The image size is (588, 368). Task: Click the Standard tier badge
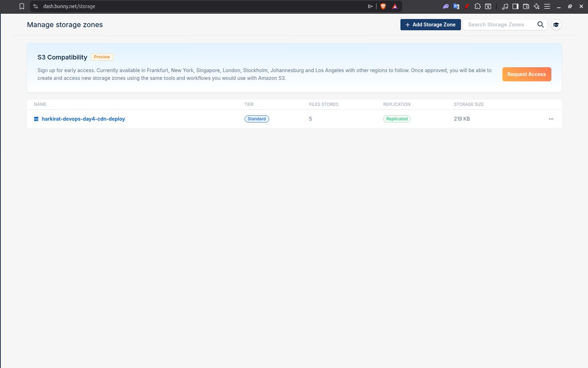point(257,119)
